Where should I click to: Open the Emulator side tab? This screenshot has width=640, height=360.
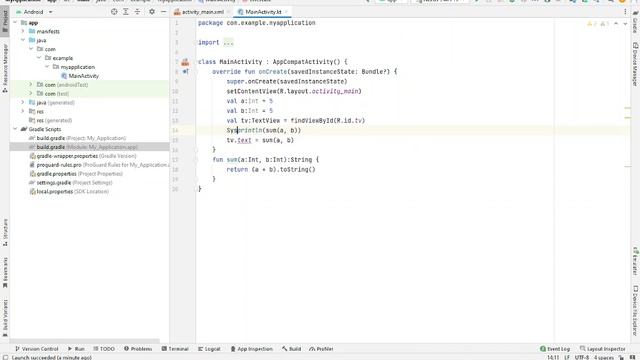[635, 261]
